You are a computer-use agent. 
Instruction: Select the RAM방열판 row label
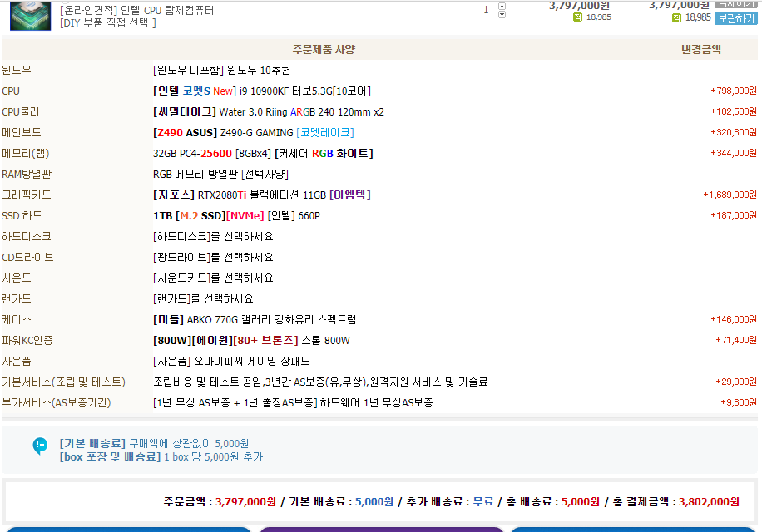27,175
